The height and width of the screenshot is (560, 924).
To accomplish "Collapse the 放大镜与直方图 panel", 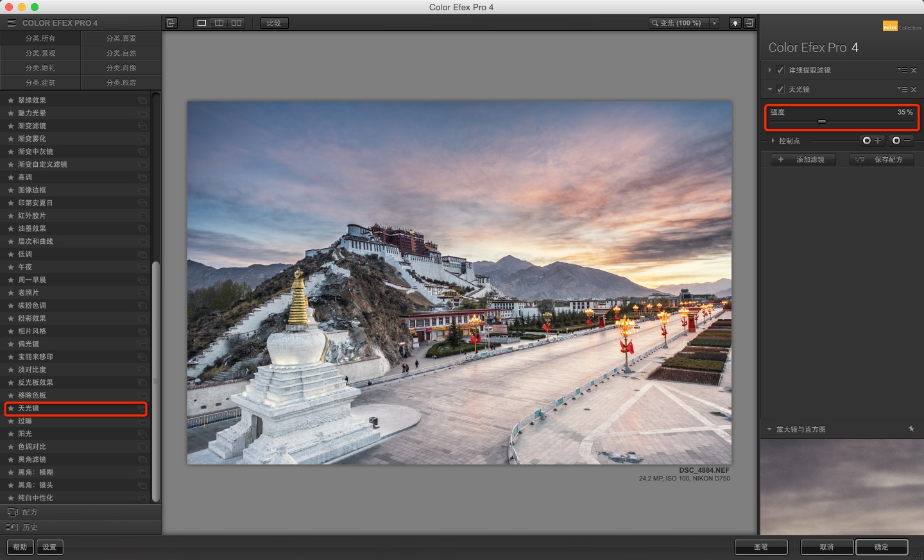I will tap(769, 429).
